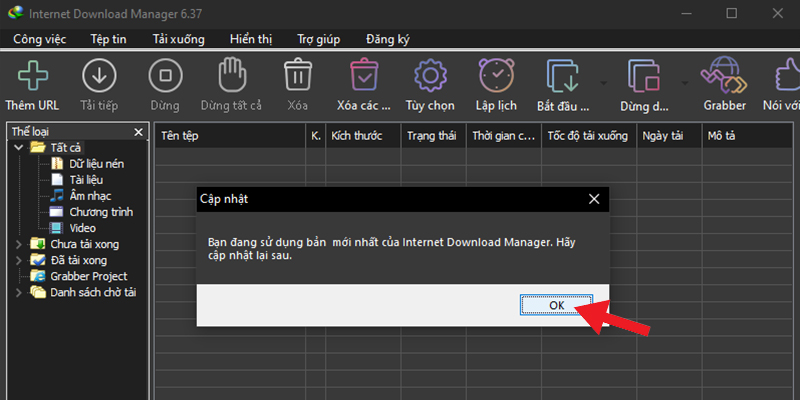This screenshot has width=800, height=400.
Task: Expand the Danh sách chờ tải node
Action: [19, 292]
